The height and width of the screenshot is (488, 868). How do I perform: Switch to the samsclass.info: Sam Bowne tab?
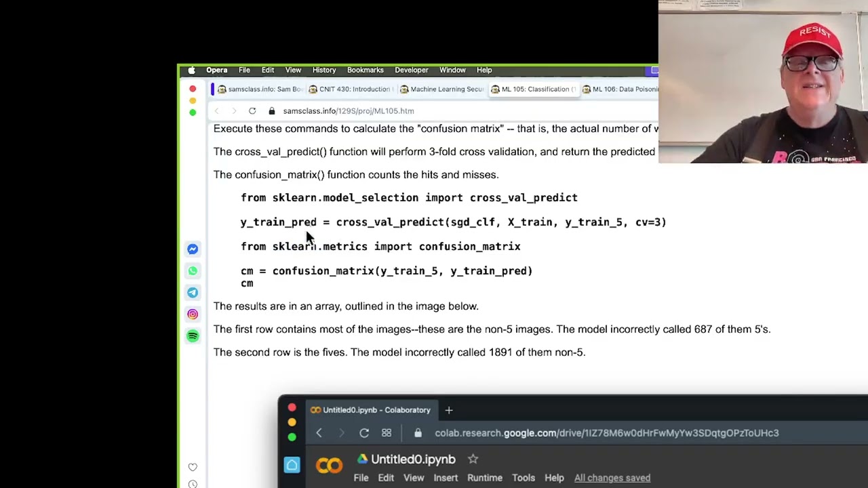point(260,89)
